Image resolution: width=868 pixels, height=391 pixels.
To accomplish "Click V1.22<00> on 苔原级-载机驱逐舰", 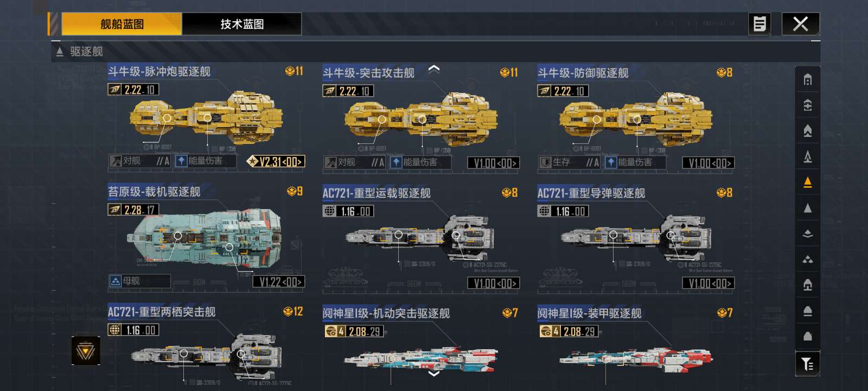I will tap(278, 282).
